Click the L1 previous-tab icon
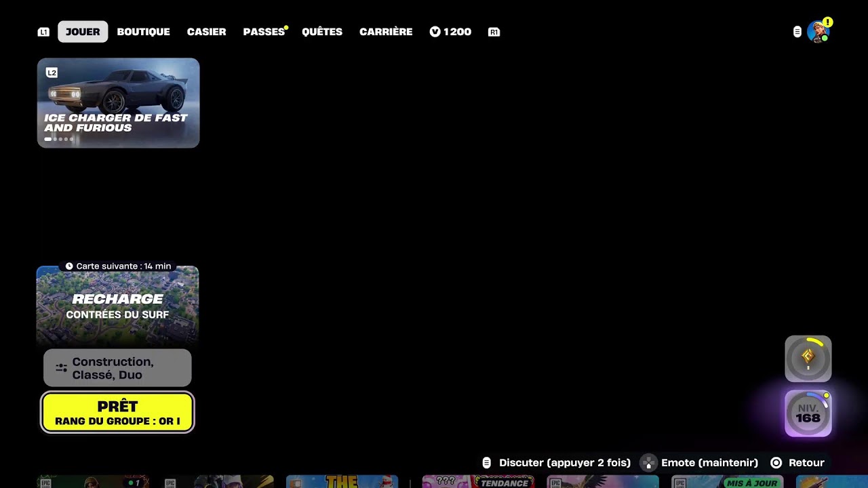The width and height of the screenshot is (868, 488). (43, 32)
